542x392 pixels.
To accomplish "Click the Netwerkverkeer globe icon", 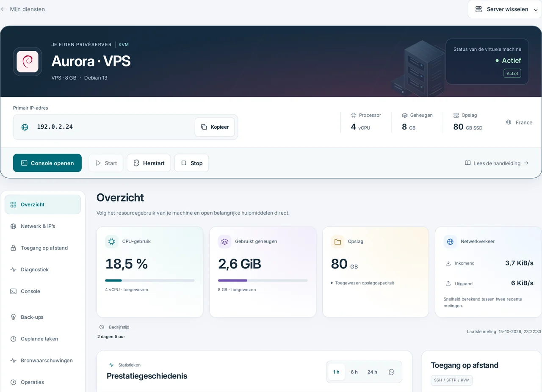I will [450, 242].
